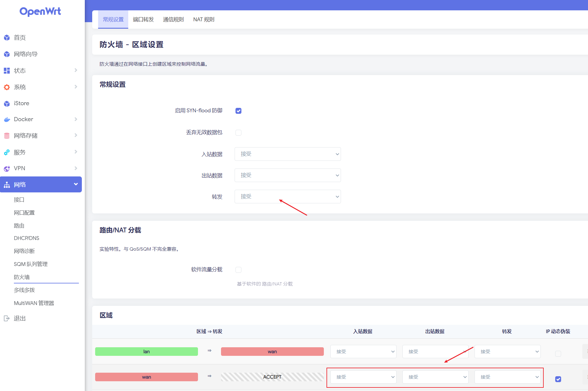Click the green lan zone badge
The image size is (588, 391).
147,351
